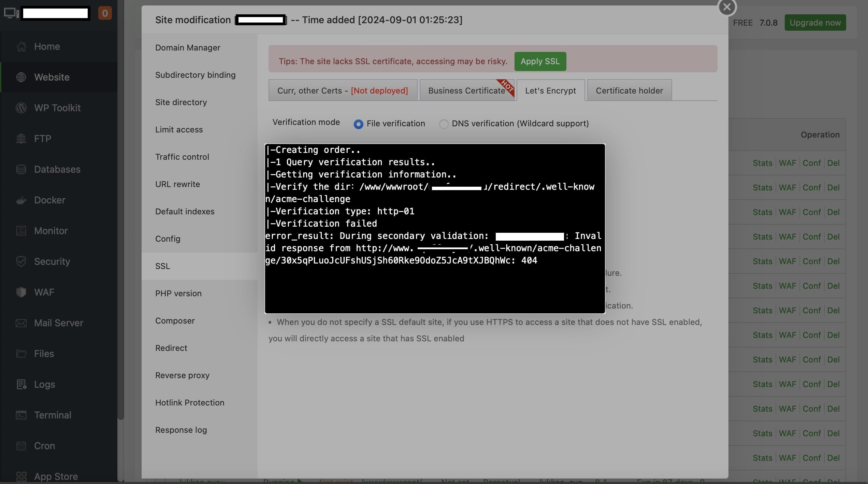This screenshot has height=484, width=868.
Task: Open the Business Certificate tab
Action: 466,90
